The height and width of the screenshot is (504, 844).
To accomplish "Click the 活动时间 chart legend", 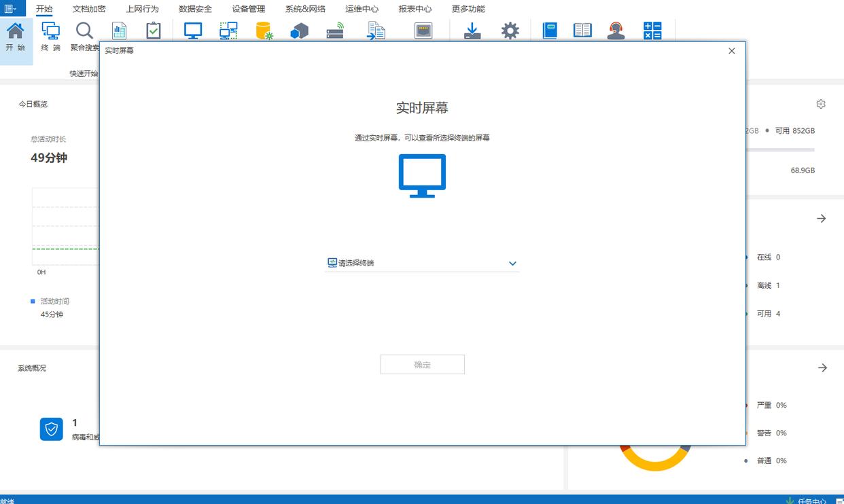I will [50, 301].
